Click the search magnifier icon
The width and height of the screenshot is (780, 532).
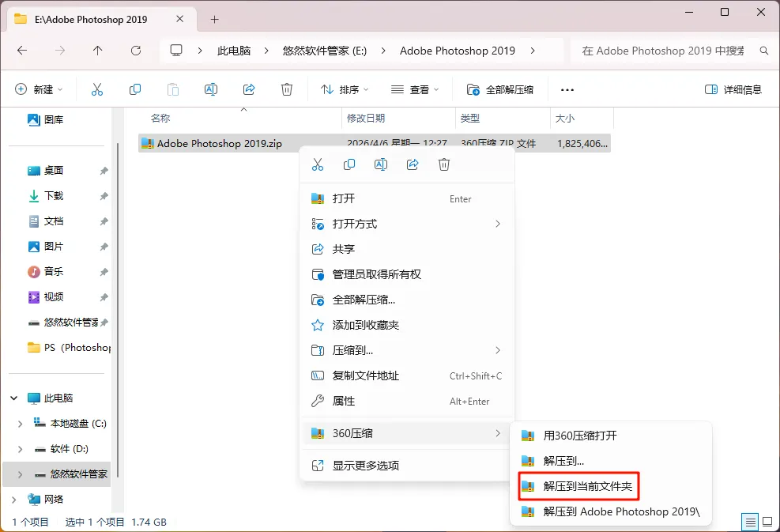764,51
